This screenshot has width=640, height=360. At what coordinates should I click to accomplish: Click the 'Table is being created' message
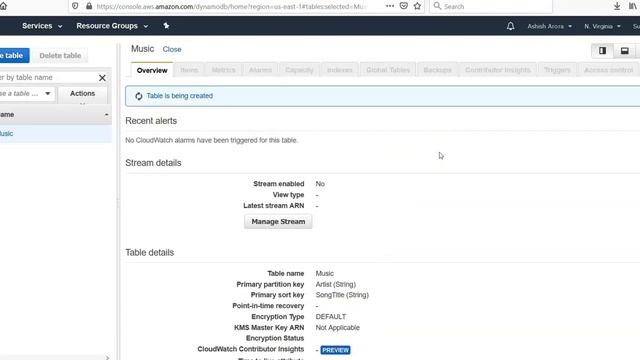tap(180, 96)
